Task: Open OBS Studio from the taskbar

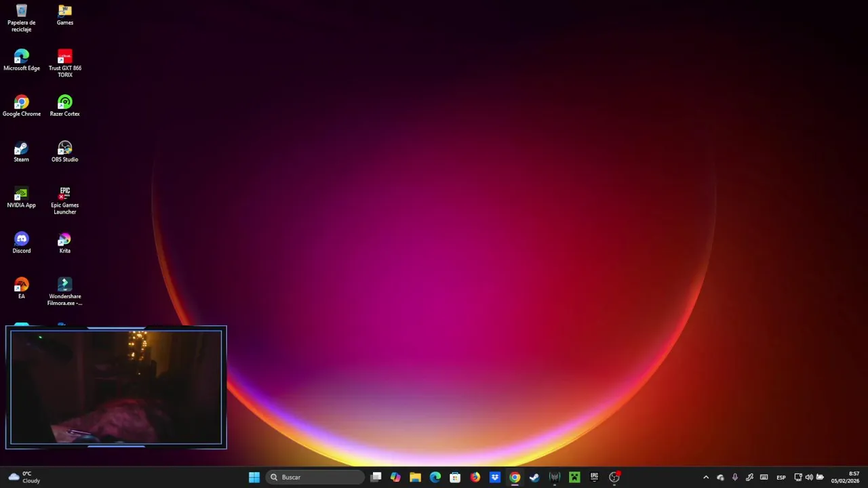Action: pos(614,477)
